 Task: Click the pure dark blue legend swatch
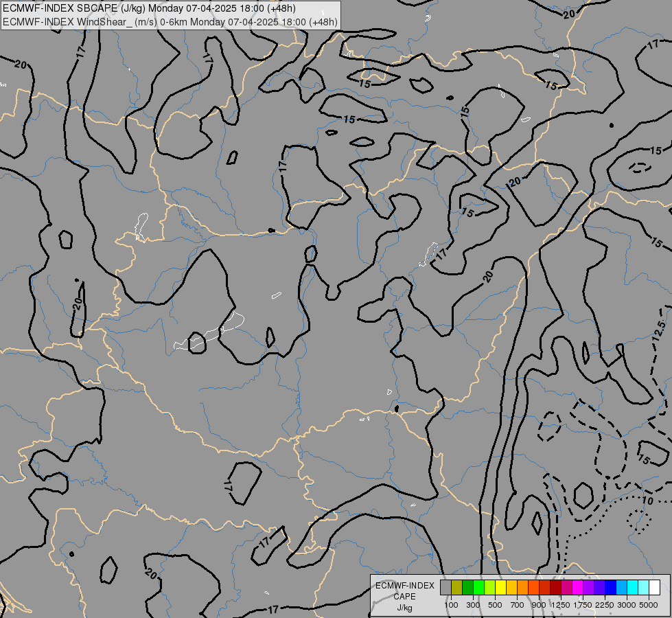pos(610,587)
